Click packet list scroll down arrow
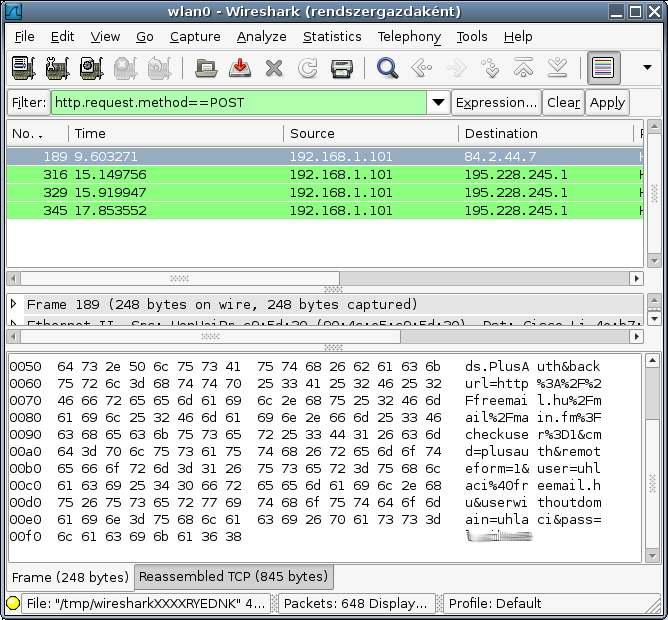 tap(654, 260)
